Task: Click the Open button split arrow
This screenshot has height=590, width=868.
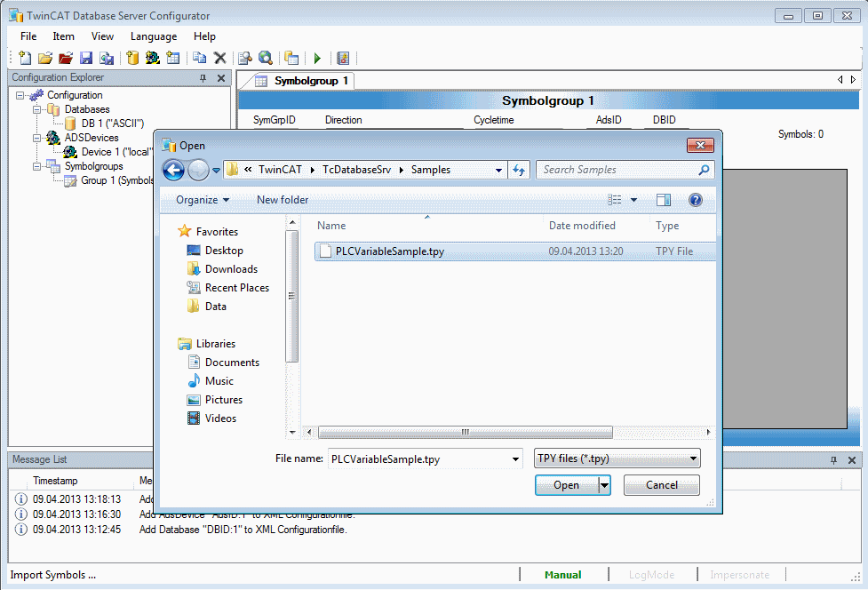Action: [605, 485]
